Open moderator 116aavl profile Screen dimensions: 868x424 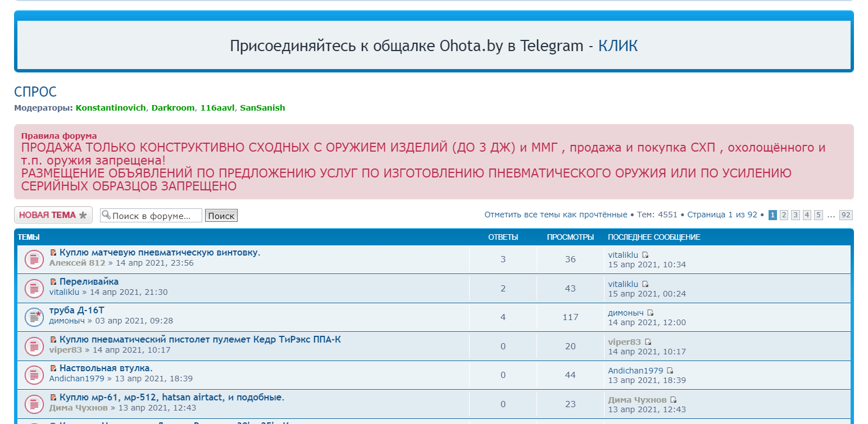tap(217, 108)
